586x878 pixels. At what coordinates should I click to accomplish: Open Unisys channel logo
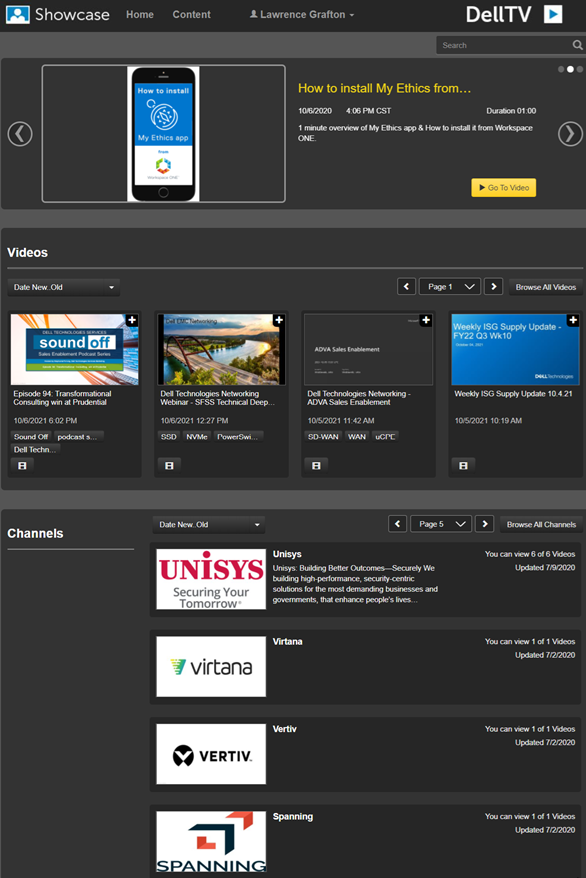(x=211, y=579)
